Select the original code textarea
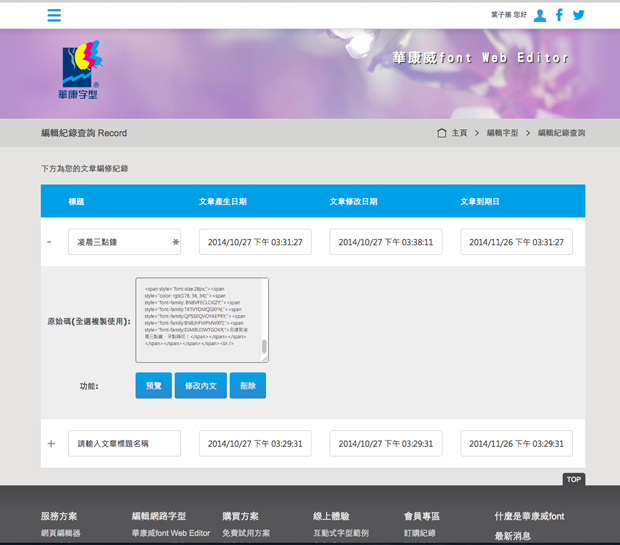Screen dimensions: 620x545 click(198, 319)
